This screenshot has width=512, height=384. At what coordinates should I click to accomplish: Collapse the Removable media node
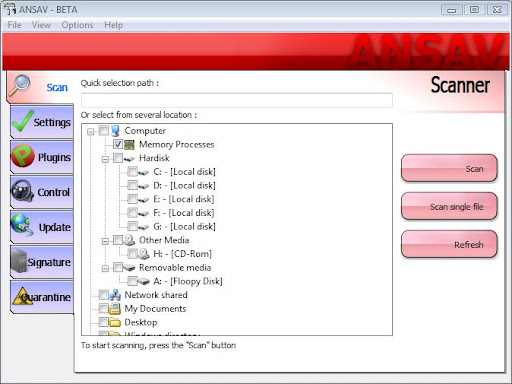[105, 269]
